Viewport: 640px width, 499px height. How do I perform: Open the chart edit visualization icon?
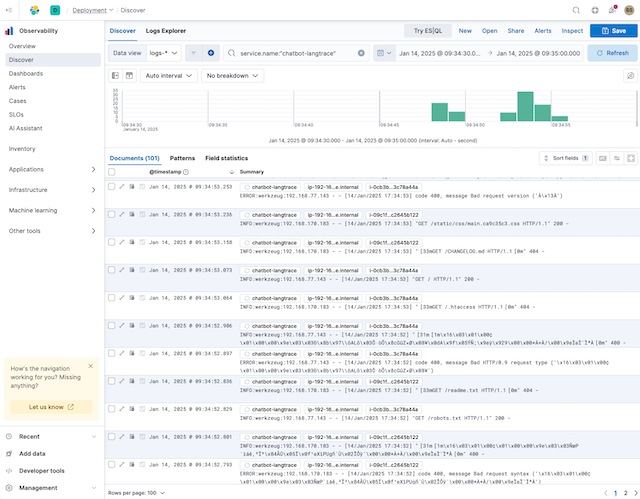tap(629, 75)
